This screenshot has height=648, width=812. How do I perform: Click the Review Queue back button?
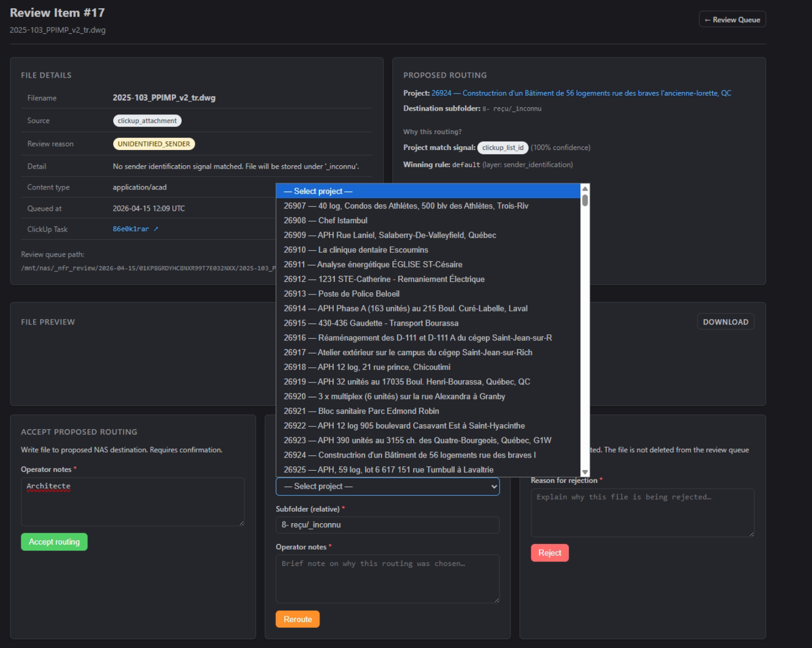click(732, 20)
